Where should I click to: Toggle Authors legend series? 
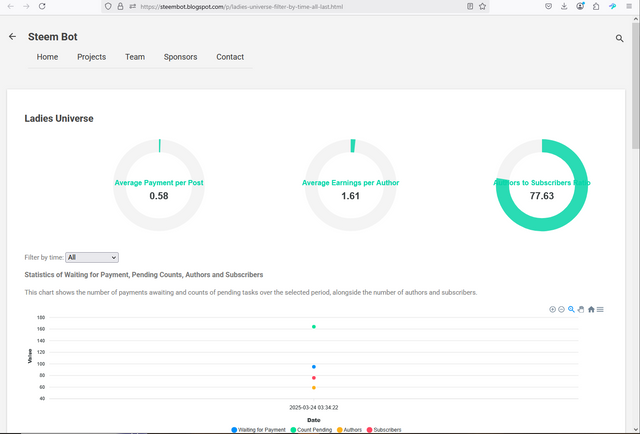349,430
